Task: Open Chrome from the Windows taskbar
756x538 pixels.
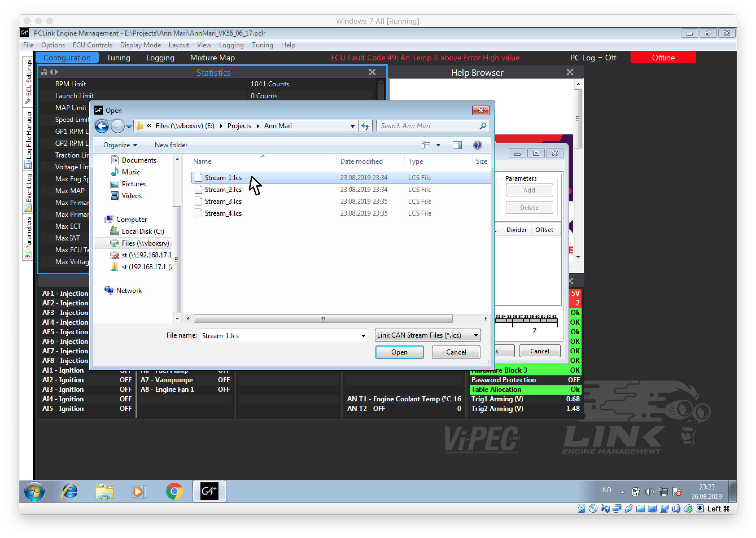Action: point(174,491)
